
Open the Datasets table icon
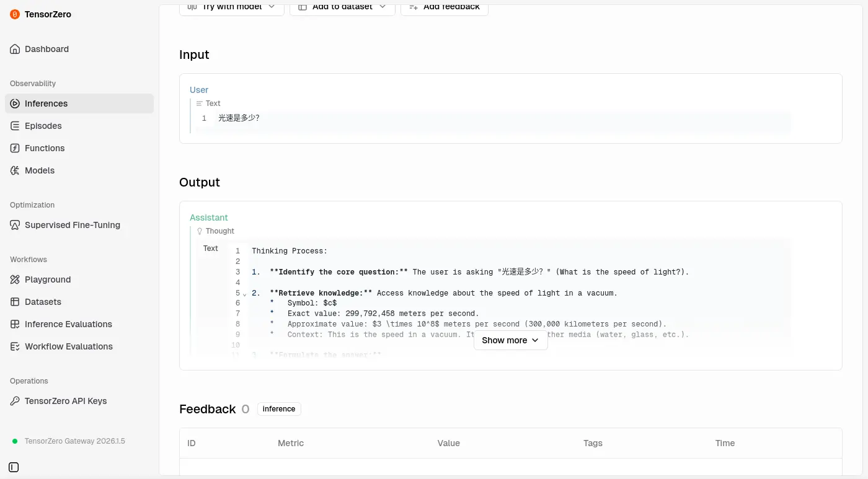(15, 302)
